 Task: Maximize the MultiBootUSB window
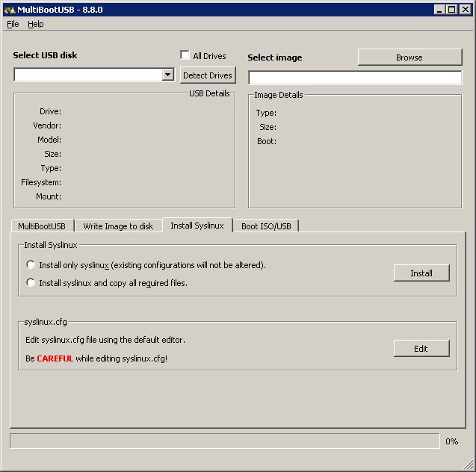click(452, 10)
